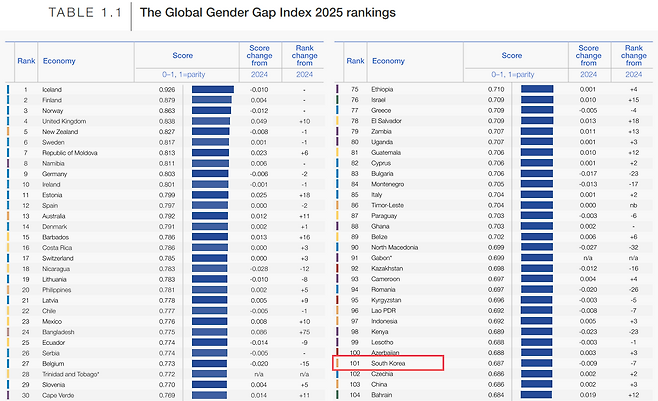Select rank number 15 beside Barbados

tap(26, 237)
